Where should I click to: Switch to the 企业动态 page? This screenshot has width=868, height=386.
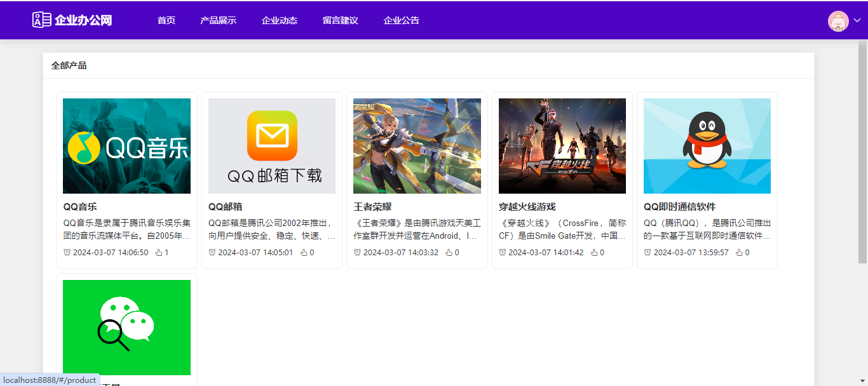279,20
